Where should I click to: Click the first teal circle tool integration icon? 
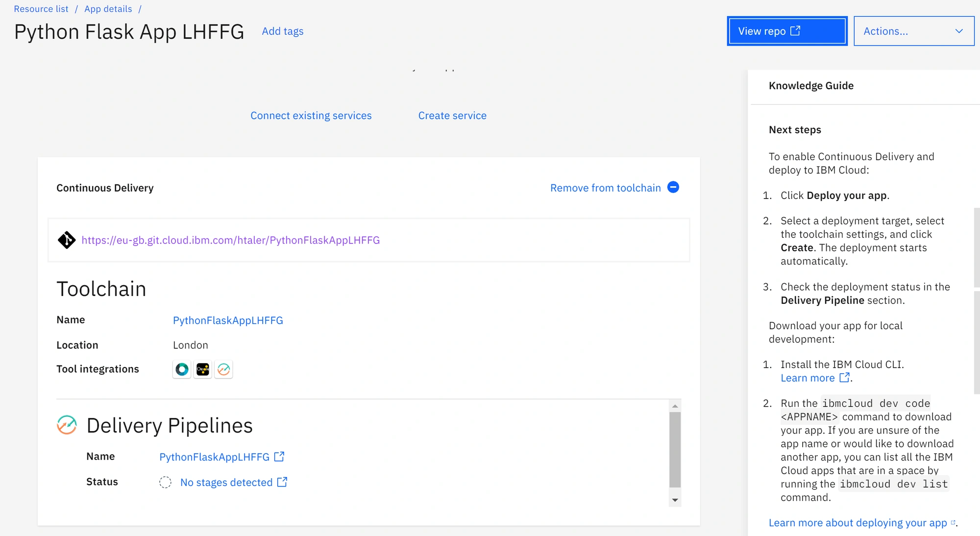point(182,369)
